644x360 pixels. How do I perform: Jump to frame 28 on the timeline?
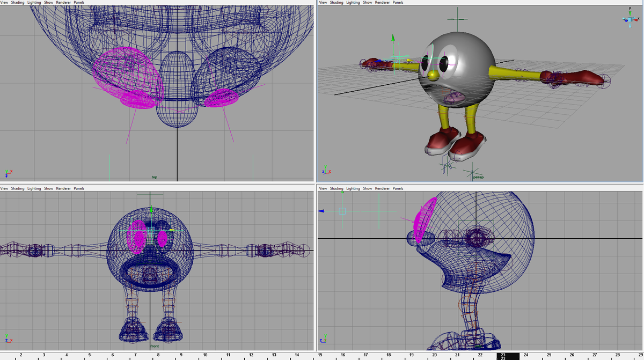pyautogui.click(x=618, y=355)
